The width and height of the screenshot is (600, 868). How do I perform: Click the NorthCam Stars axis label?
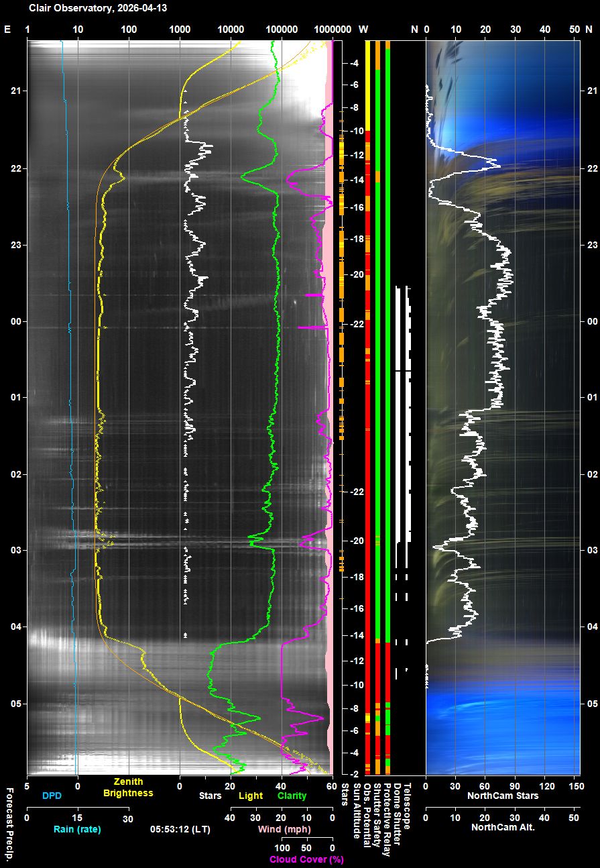(503, 796)
